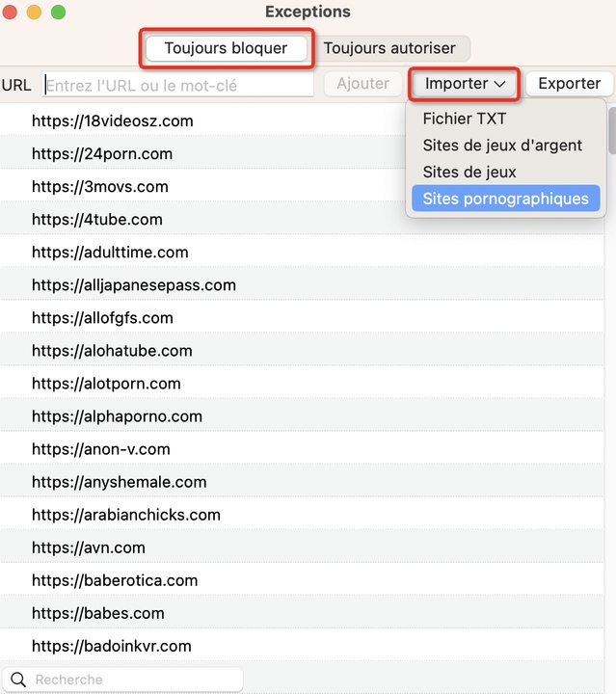Select the https://anon-v.com row
Viewport: 616px width, 694px height.
tap(303, 449)
